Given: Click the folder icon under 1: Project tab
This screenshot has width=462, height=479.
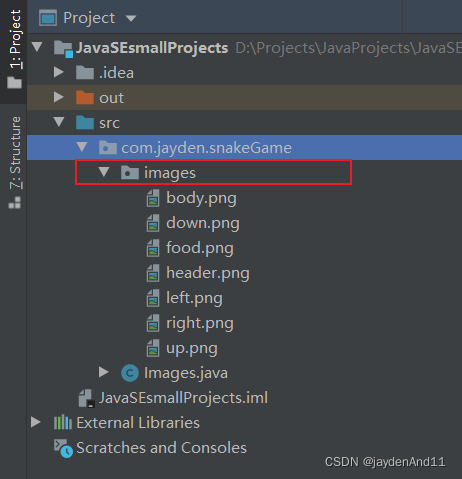Looking at the screenshot, I should coord(15,82).
